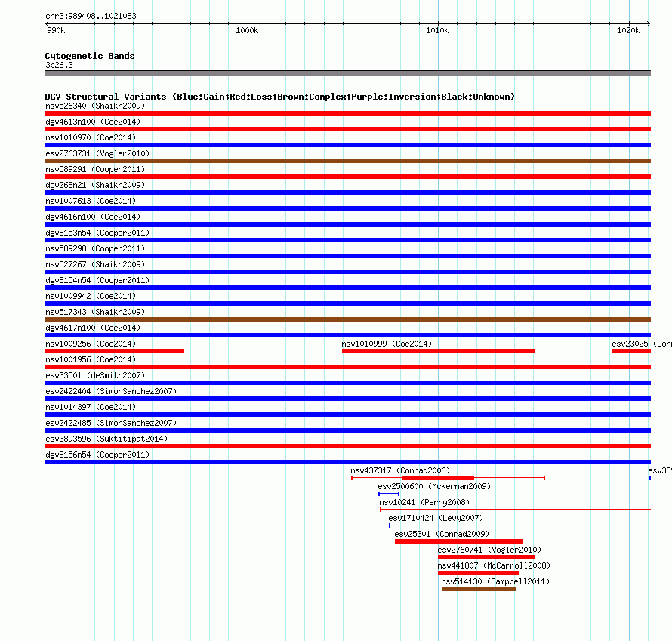Screen dimensions: 672x641
Task: Click the esv33501 (deSmith2007) label
Action: point(95,375)
